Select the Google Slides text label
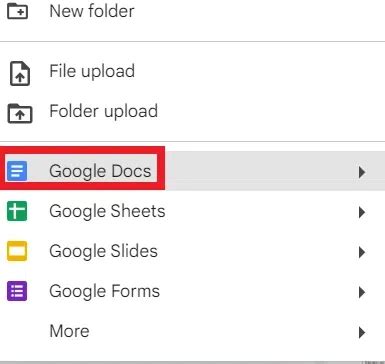The height and width of the screenshot is (364, 385). point(103,251)
